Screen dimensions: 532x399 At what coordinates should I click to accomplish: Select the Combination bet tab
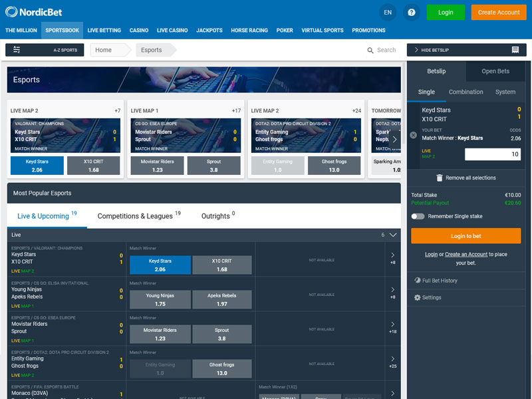tap(466, 92)
